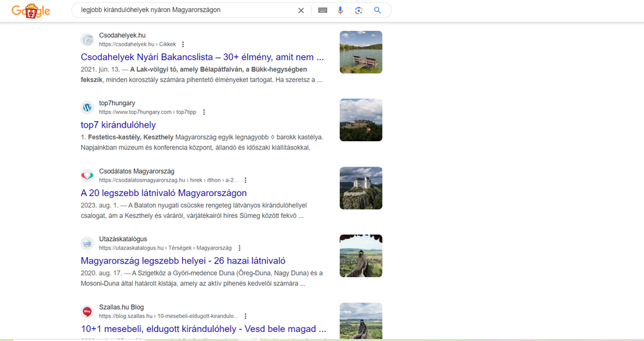Screen dimensions: 644x341
Task: Click the top7hungary WordPress favicon
Action: pyautogui.click(x=87, y=108)
